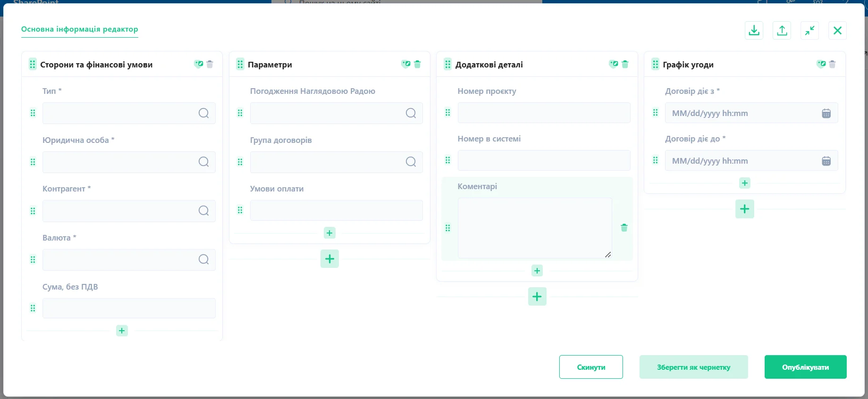
Task: Open calendar picker for 'Договір діє до'
Action: point(826,161)
